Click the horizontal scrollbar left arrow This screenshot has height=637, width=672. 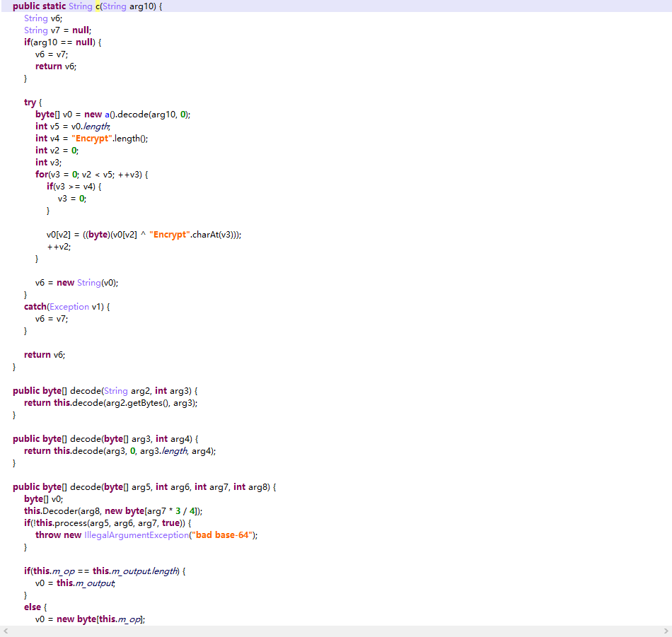(6, 631)
